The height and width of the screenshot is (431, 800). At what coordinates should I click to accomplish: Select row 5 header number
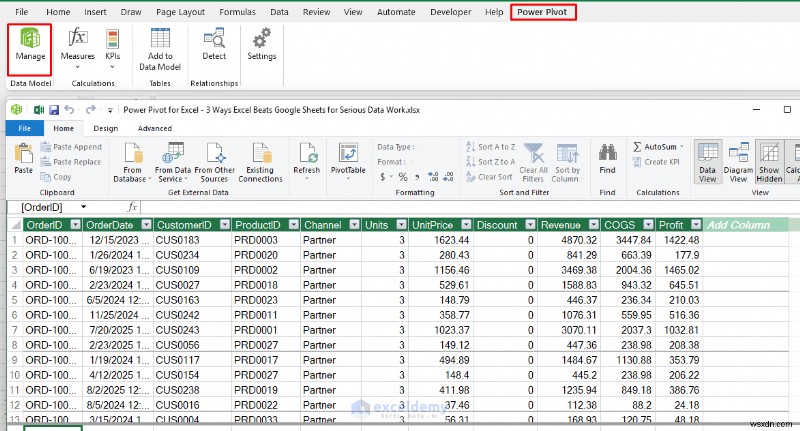click(15, 300)
